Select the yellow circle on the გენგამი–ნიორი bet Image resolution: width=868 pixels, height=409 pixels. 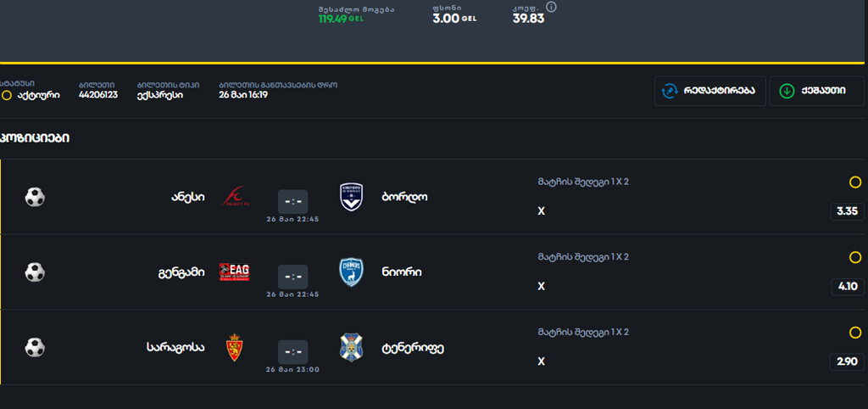pyautogui.click(x=855, y=258)
